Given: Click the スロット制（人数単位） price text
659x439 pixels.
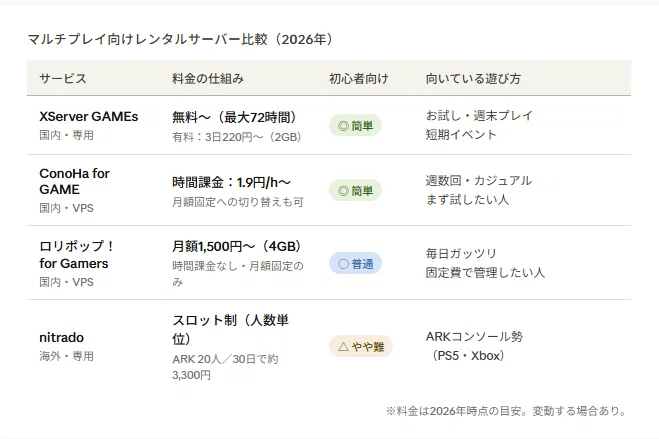Looking at the screenshot, I should 230,329.
